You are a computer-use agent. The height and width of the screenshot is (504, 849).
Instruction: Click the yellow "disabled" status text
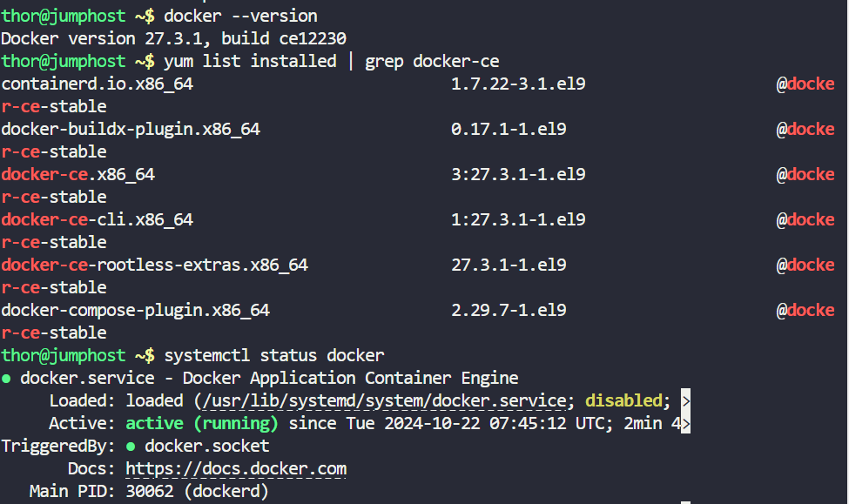tap(623, 401)
